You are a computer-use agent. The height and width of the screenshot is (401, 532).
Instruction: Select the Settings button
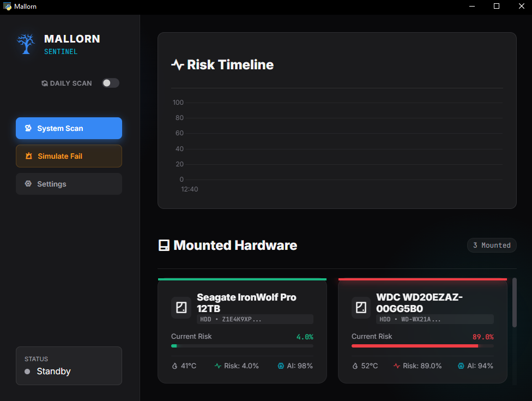point(69,184)
